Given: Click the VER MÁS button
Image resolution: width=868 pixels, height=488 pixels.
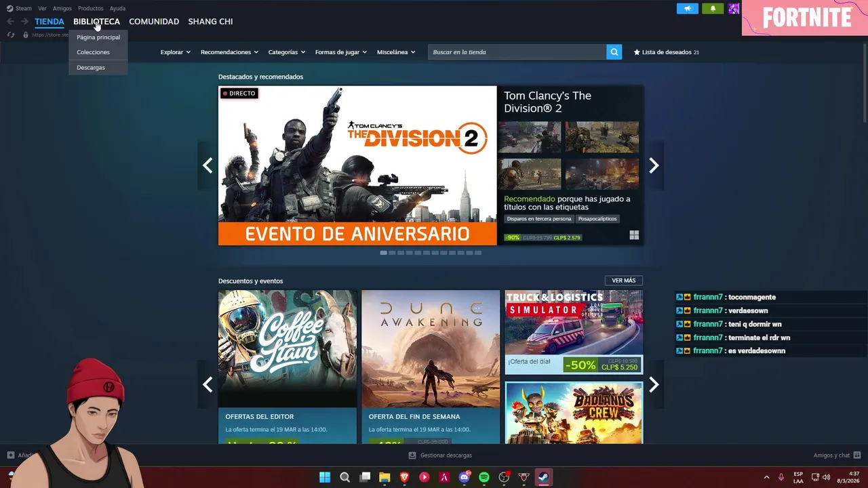Looking at the screenshot, I should pos(623,281).
